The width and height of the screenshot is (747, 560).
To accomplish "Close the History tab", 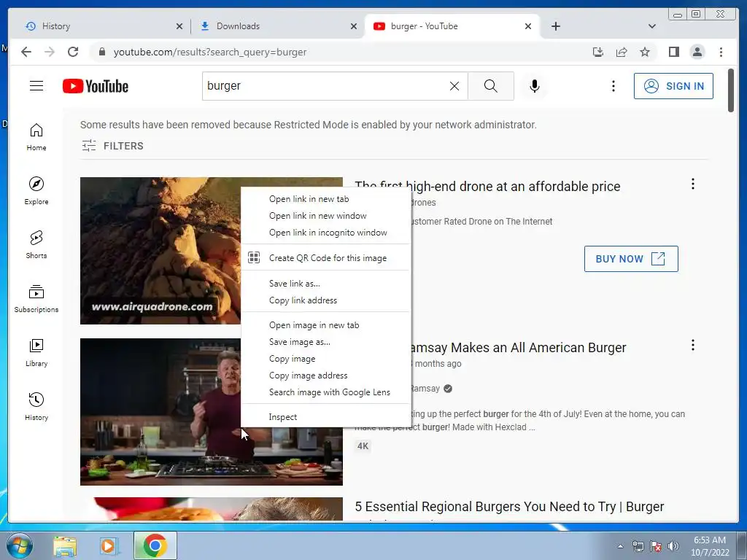I will click(179, 26).
